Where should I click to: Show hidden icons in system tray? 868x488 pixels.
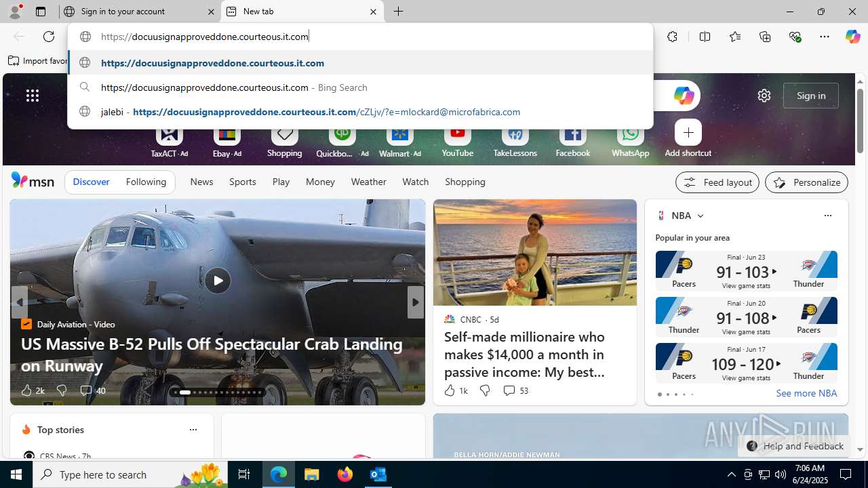[731, 474]
